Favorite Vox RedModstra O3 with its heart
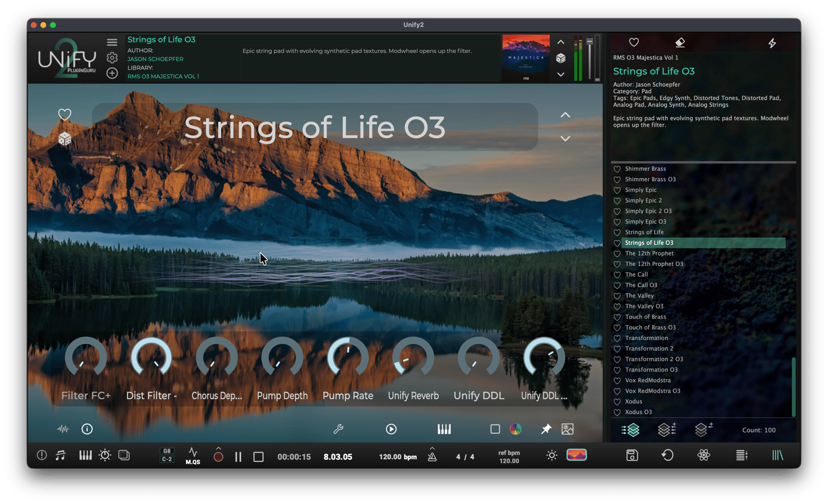This screenshot has width=828, height=504. point(617,391)
